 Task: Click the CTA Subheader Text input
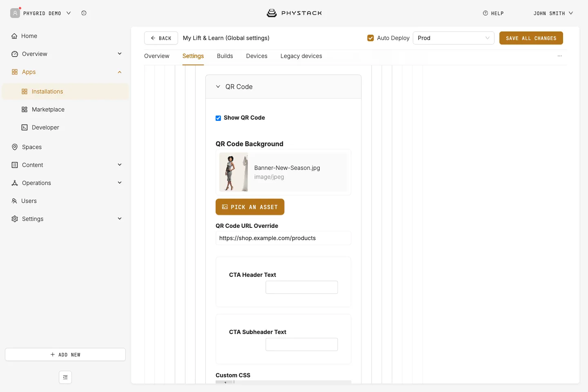(x=302, y=344)
